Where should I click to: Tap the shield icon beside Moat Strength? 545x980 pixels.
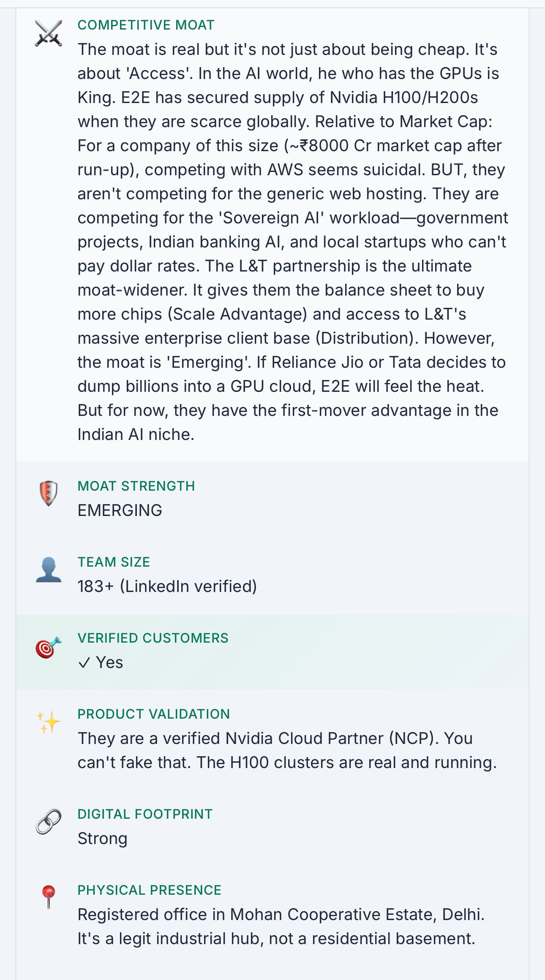(49, 493)
